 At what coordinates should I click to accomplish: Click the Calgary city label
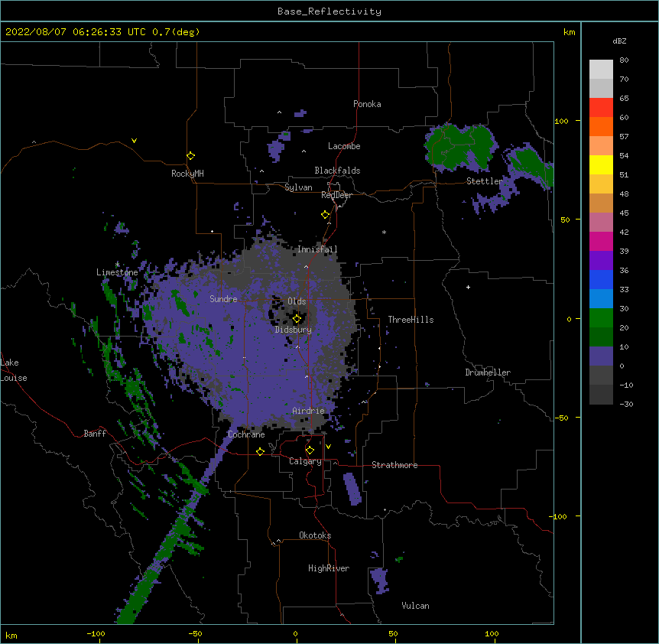tap(305, 461)
